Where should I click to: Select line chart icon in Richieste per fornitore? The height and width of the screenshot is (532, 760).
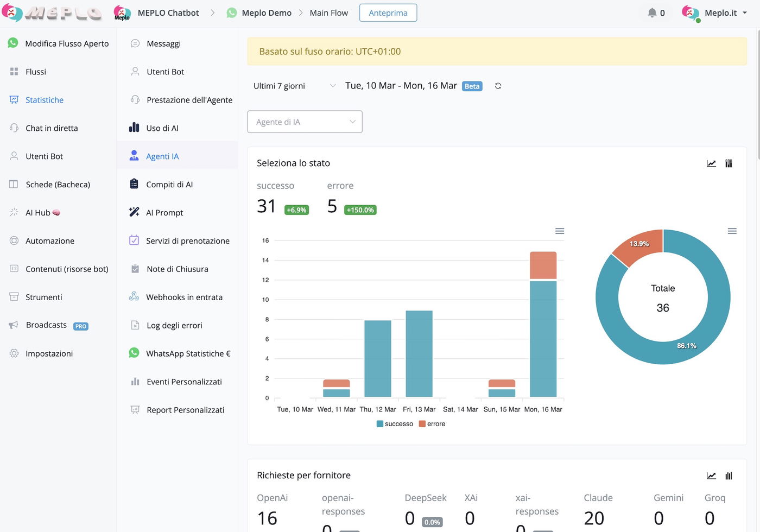(x=711, y=476)
